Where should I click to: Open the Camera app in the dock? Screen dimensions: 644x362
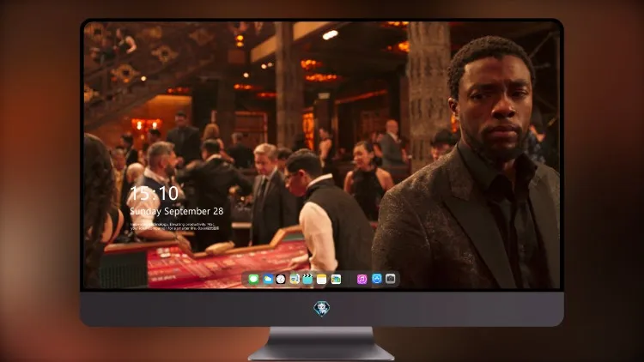[x=391, y=279]
